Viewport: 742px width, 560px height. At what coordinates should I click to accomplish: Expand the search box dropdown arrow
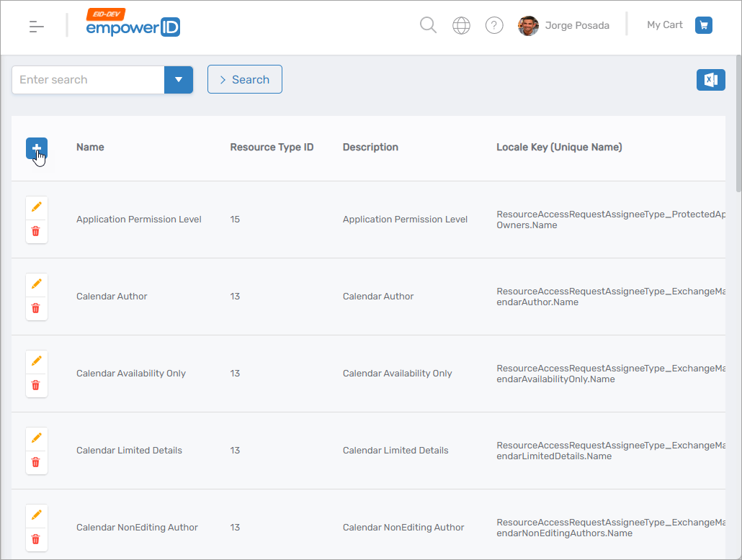pyautogui.click(x=179, y=80)
